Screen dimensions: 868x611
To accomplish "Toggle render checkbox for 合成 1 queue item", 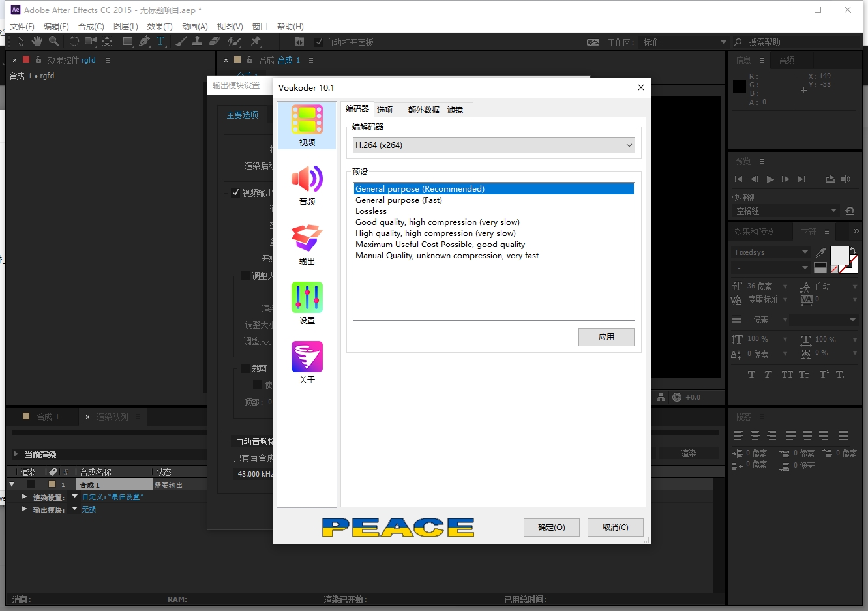I will 31,484.
